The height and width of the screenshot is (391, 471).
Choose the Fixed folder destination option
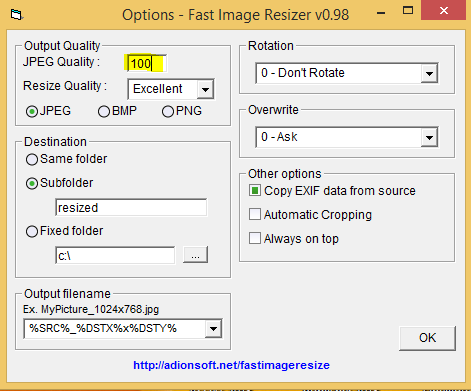[x=32, y=231]
